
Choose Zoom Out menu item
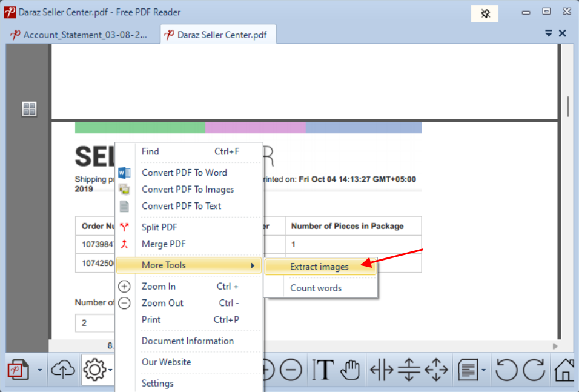pos(189,303)
